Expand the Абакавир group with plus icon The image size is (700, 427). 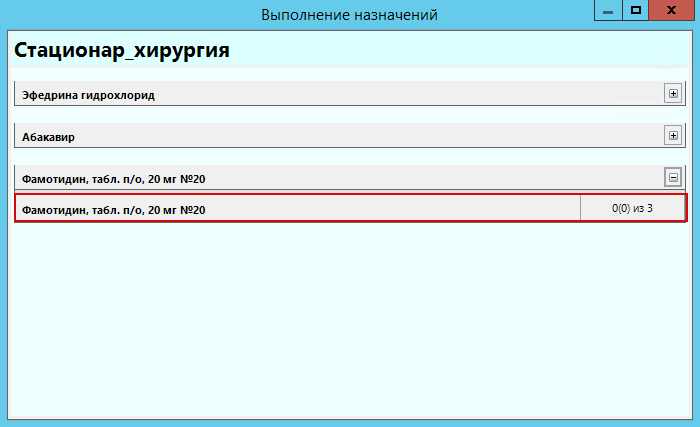(673, 135)
